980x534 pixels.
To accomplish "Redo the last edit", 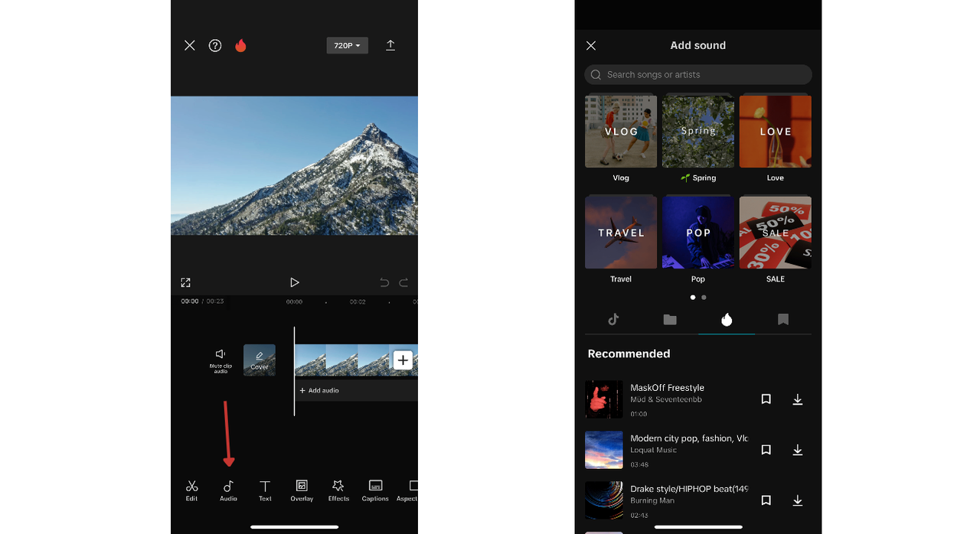I will click(x=403, y=282).
